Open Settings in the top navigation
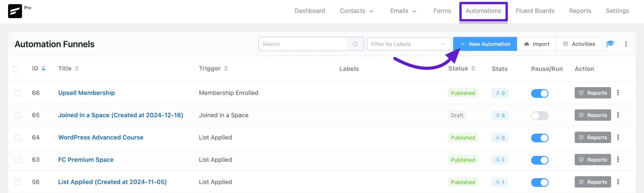 (x=617, y=11)
